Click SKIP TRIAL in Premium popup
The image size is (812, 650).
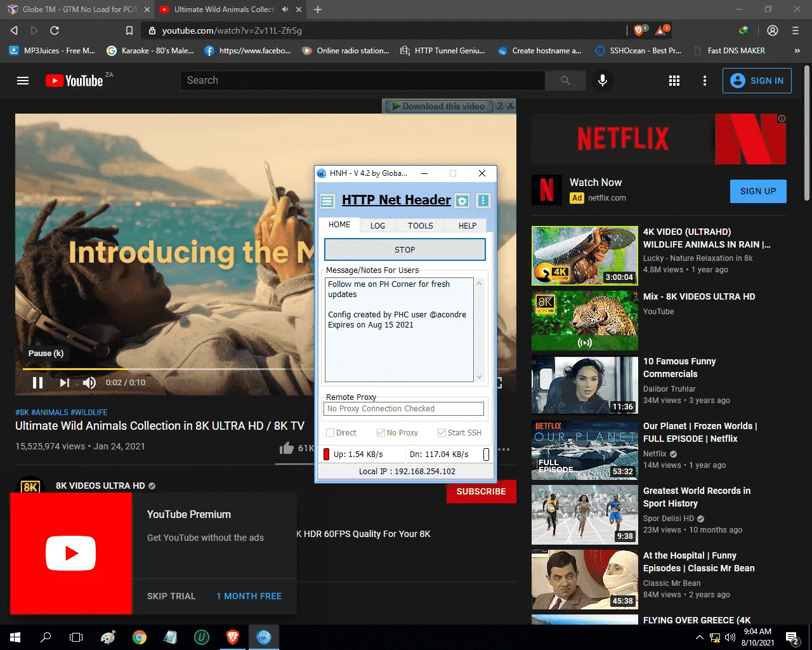171,596
